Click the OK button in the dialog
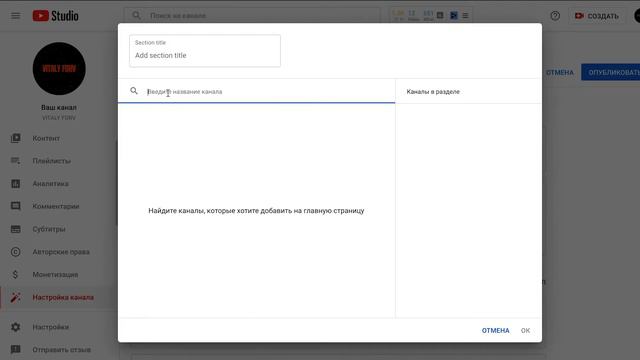The width and height of the screenshot is (640, 360). (525, 331)
